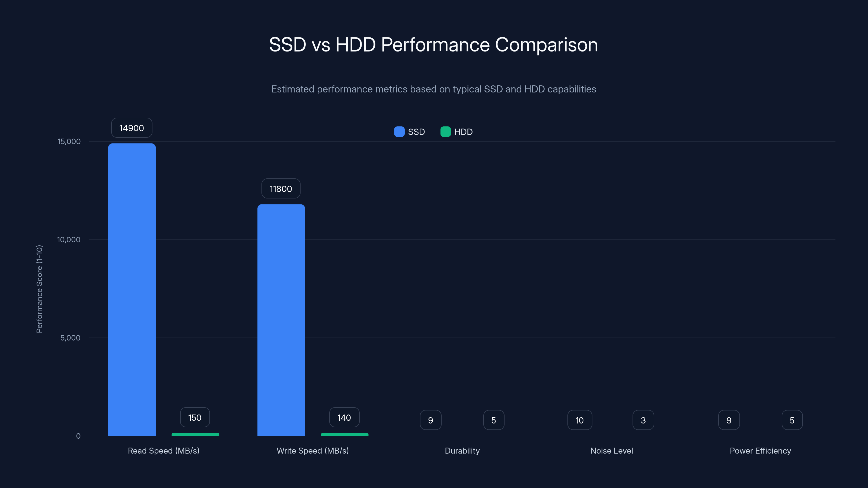Click the green HDD legend swatch

click(x=445, y=132)
